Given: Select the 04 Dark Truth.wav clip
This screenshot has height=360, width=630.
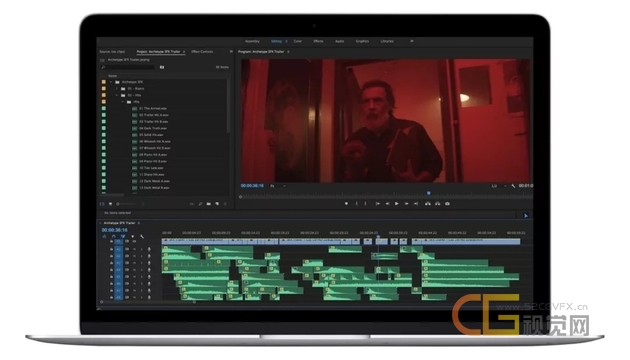Looking at the screenshot, I should click(x=153, y=128).
